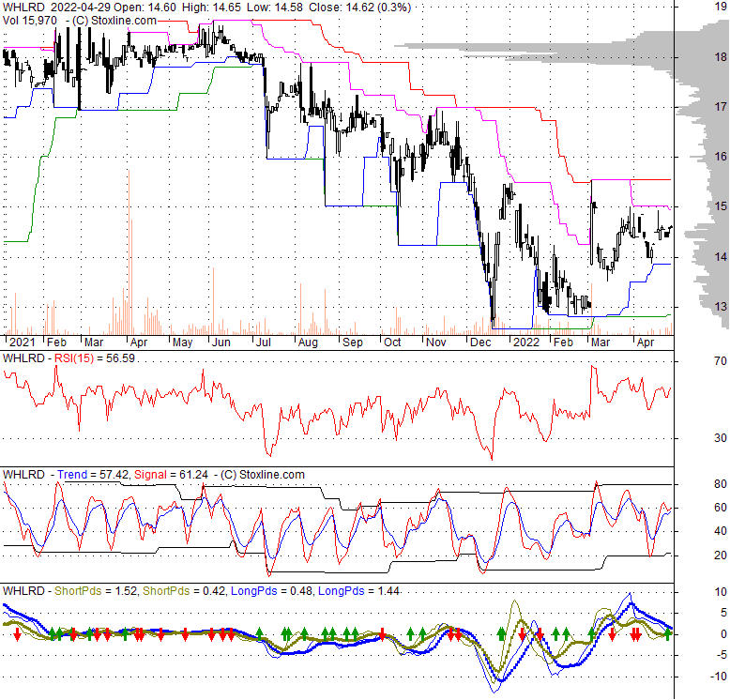This screenshot has width=730, height=700.
Task: Click the momentum scale value '10'
Action: click(x=721, y=592)
